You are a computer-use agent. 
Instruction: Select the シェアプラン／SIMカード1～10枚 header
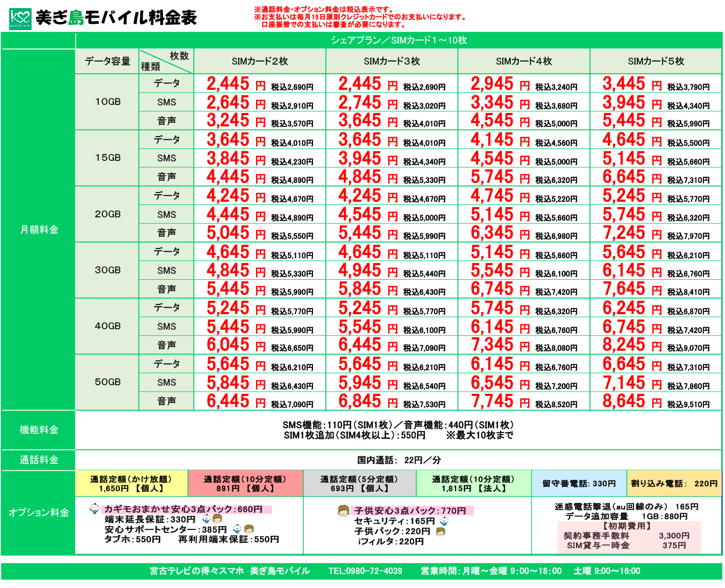(399, 40)
